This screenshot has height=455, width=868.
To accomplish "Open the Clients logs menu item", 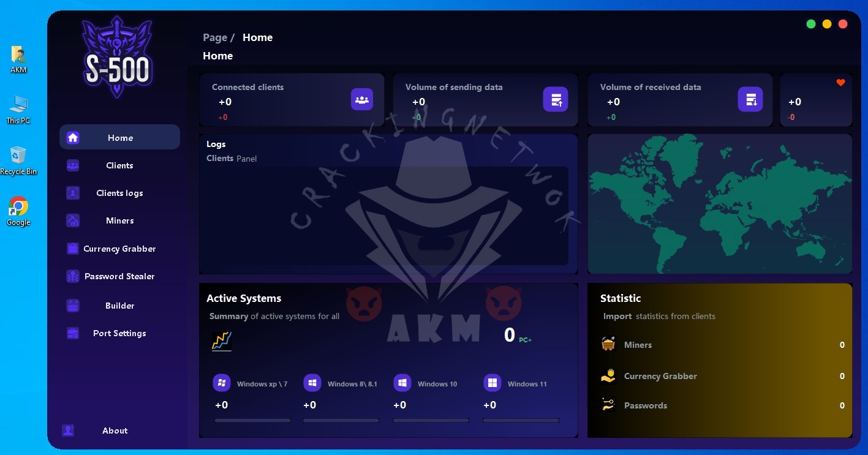I will 119,193.
